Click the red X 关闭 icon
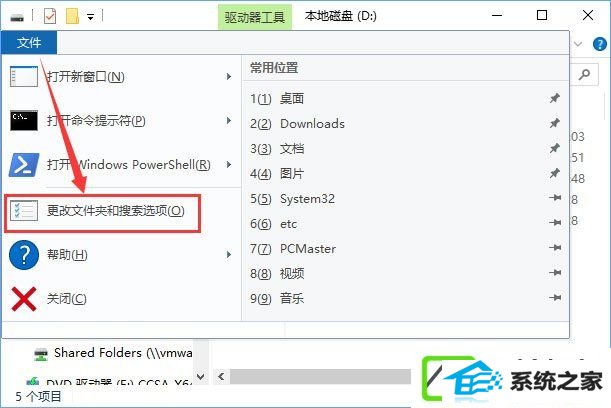The image size is (611, 408). click(24, 299)
